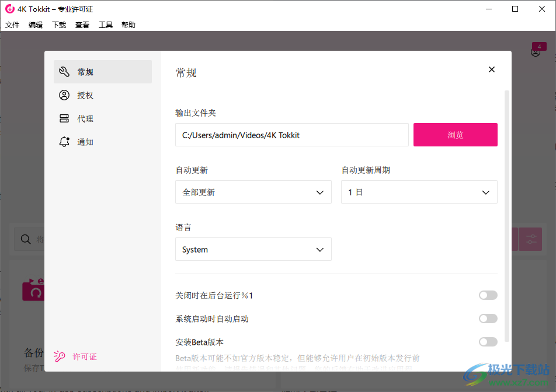The width and height of the screenshot is (556, 392).
Task: Open the 下载 menu
Action: tap(59, 24)
